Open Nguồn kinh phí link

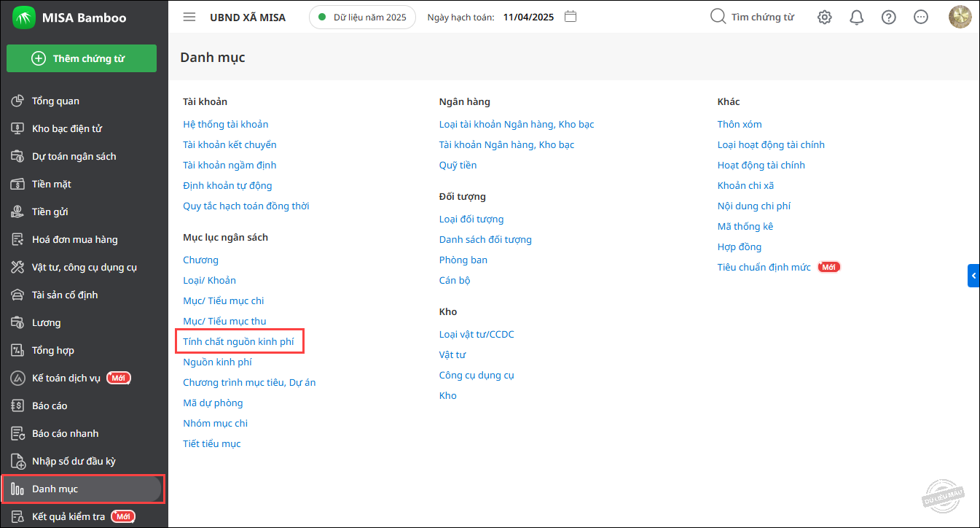click(217, 362)
